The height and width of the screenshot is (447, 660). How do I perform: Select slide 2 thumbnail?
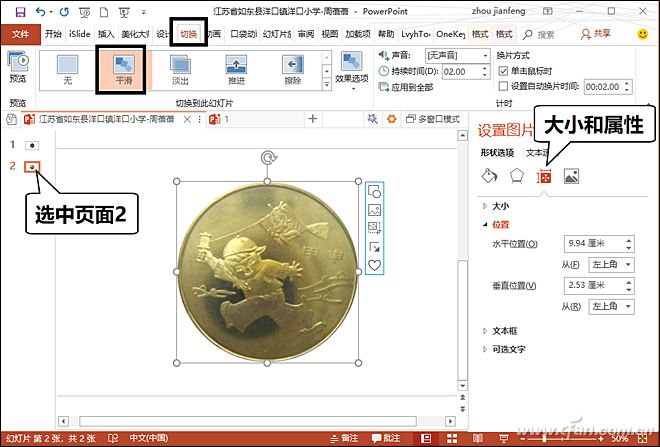(x=32, y=167)
